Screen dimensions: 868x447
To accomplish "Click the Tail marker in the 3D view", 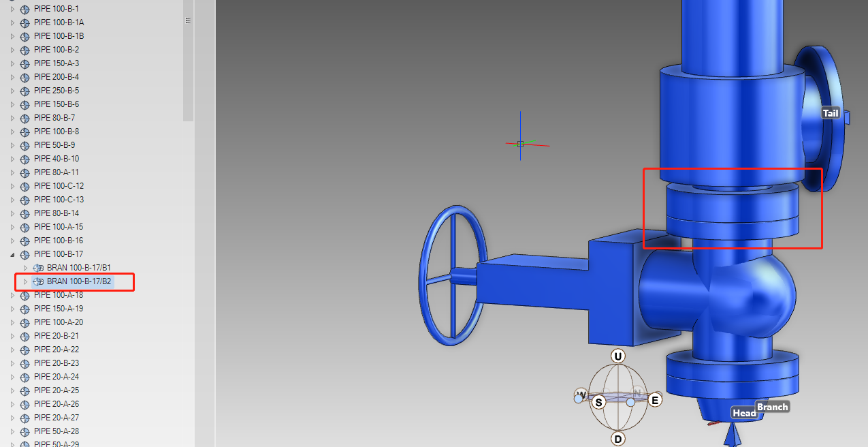I will 831,112.
